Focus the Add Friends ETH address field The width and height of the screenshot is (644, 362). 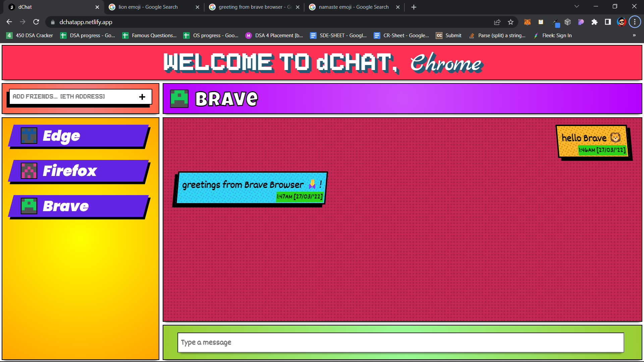pos(72,97)
